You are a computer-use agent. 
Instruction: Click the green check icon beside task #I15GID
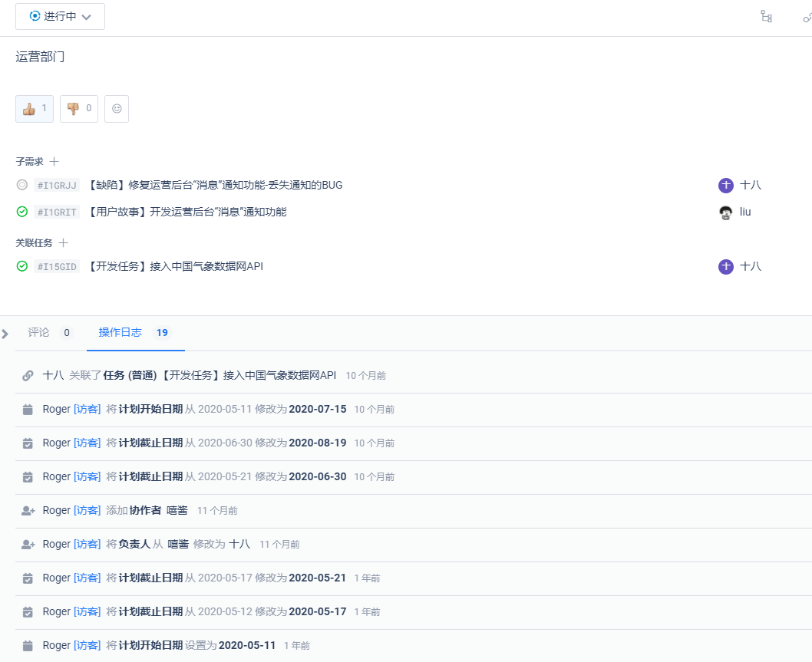click(21, 266)
